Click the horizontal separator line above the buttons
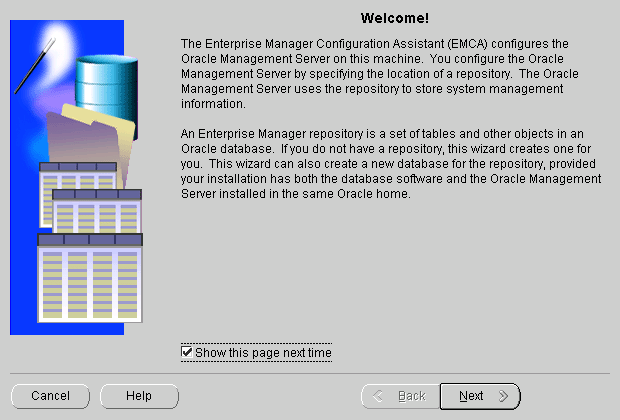The height and width of the screenshot is (420, 620). pyautogui.click(x=310, y=374)
